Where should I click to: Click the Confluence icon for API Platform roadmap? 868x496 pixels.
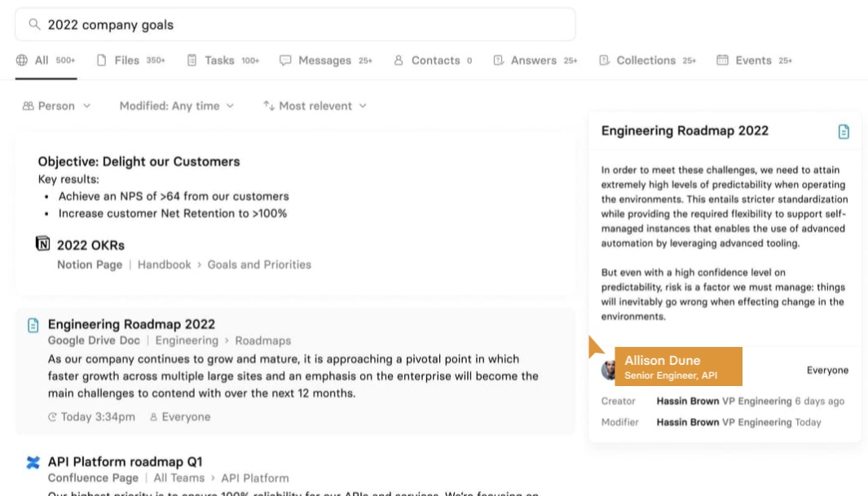point(33,463)
